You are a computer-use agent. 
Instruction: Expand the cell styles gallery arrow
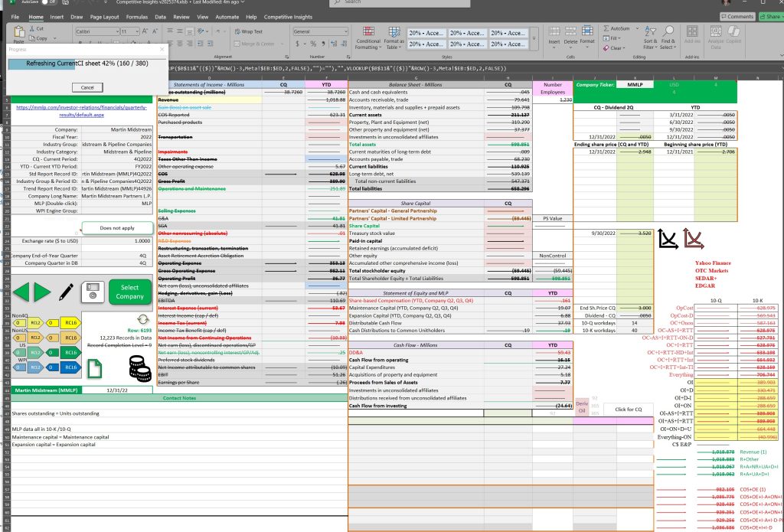click(534, 38)
